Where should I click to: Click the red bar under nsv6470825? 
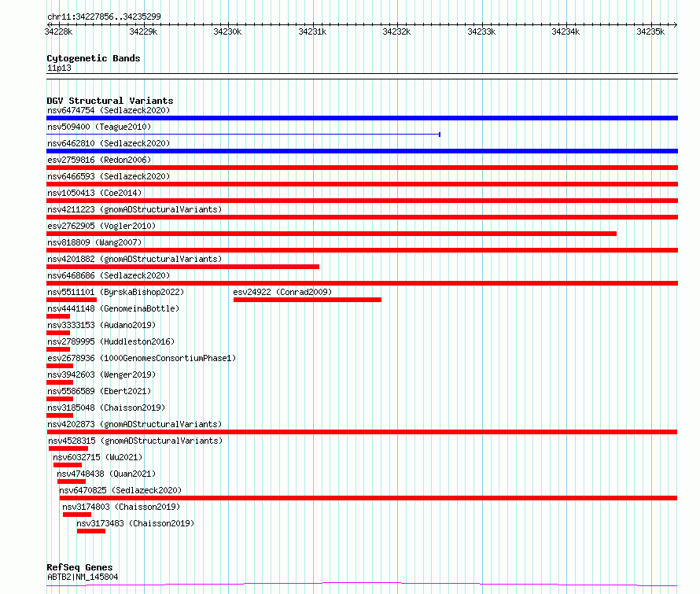pos(368,499)
